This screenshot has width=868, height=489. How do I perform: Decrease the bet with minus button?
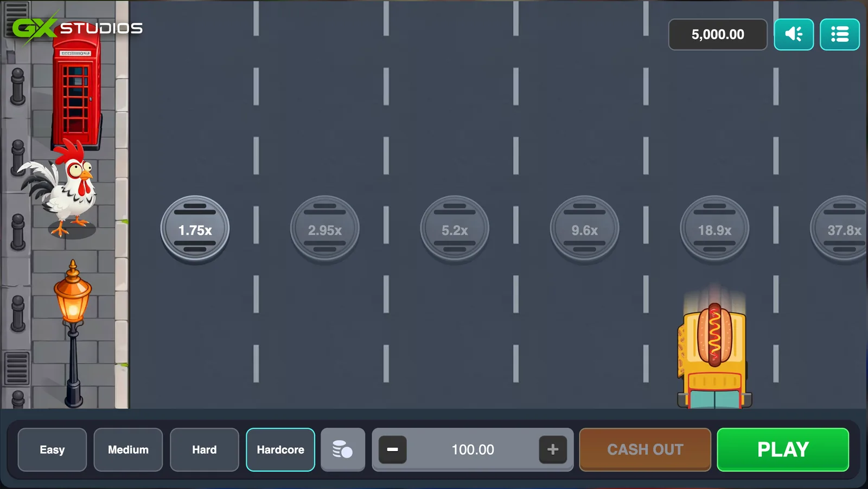(392, 449)
